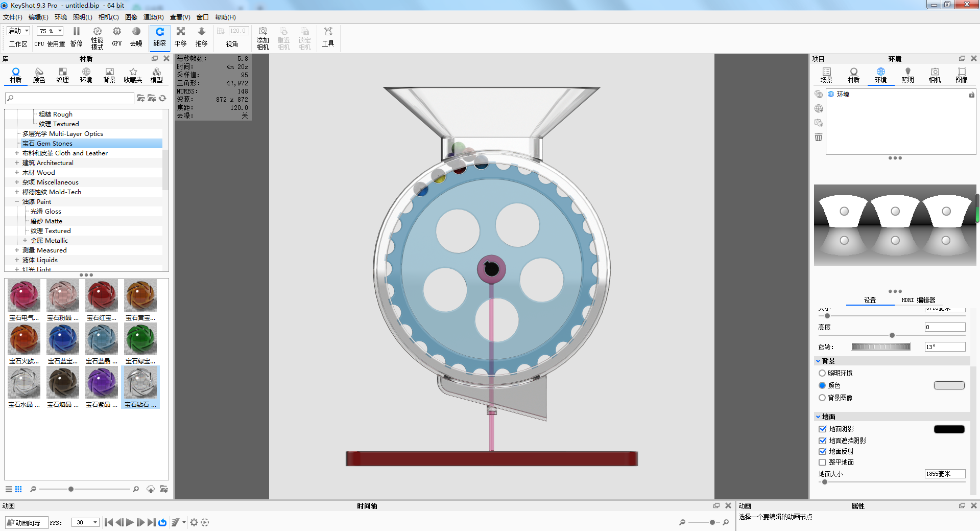Select the Dolly (推移) camera tool
Image resolution: width=980 pixels, height=531 pixels.
click(202, 37)
